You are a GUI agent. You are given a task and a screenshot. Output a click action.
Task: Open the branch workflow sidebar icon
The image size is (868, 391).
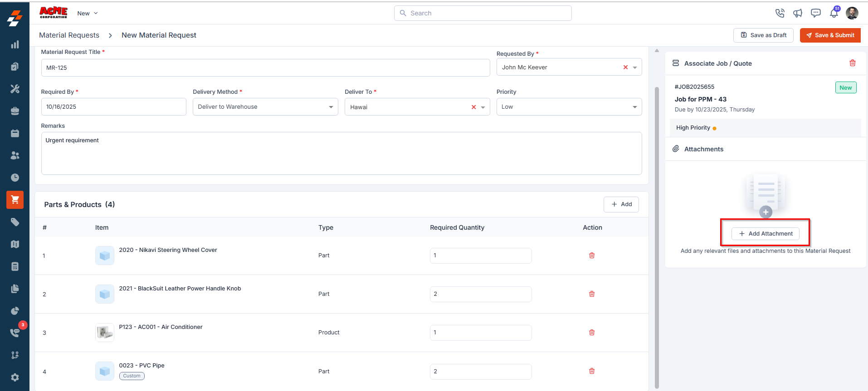[x=15, y=355]
